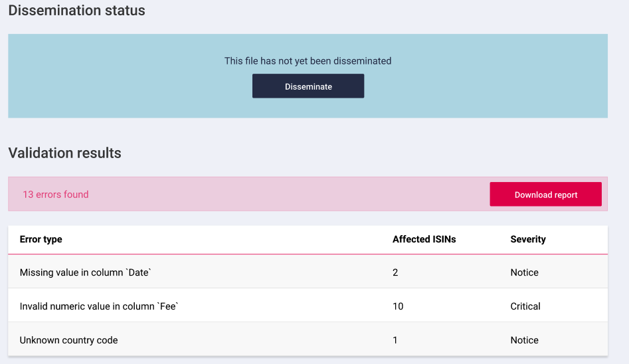Click the affected ISINs count of 2
Image resolution: width=629 pixels, height=364 pixels.
coord(395,272)
